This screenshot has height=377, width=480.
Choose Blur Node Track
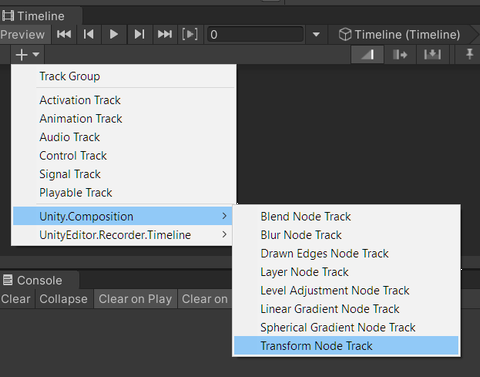[346, 235]
